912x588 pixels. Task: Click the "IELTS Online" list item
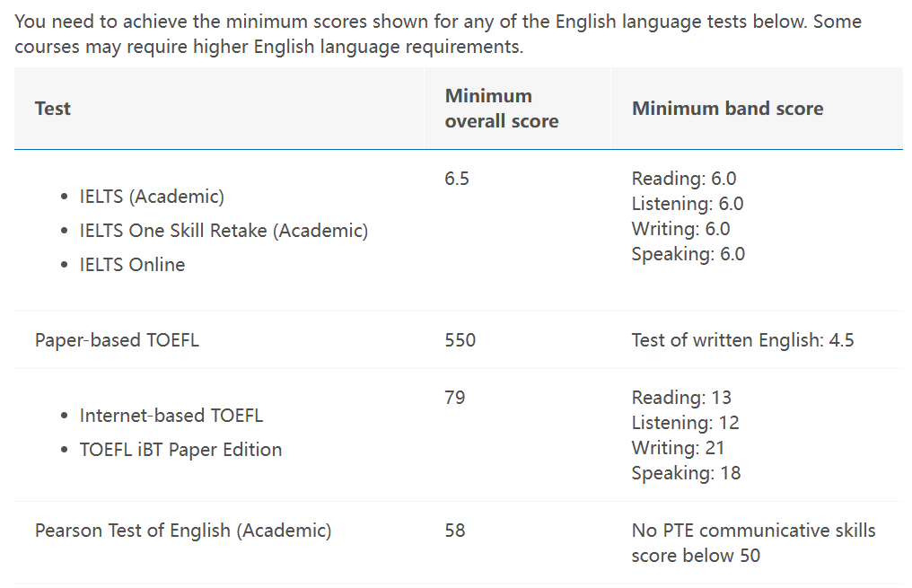click(x=132, y=265)
